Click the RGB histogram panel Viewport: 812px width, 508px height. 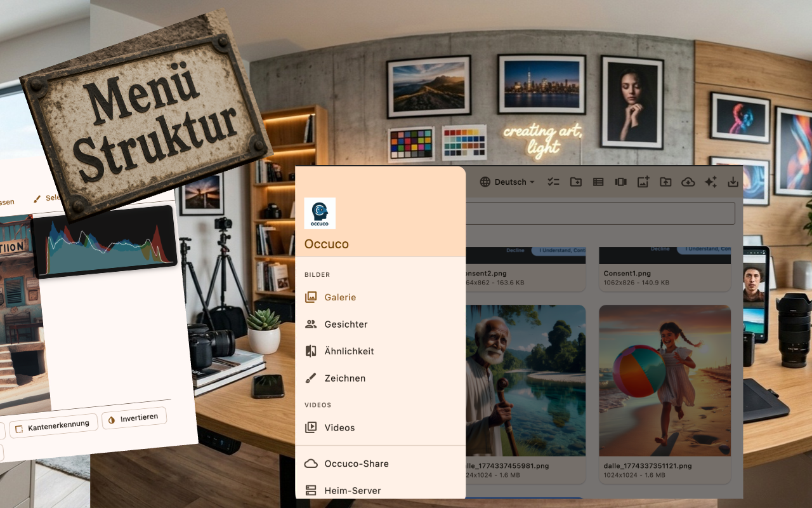click(x=105, y=241)
